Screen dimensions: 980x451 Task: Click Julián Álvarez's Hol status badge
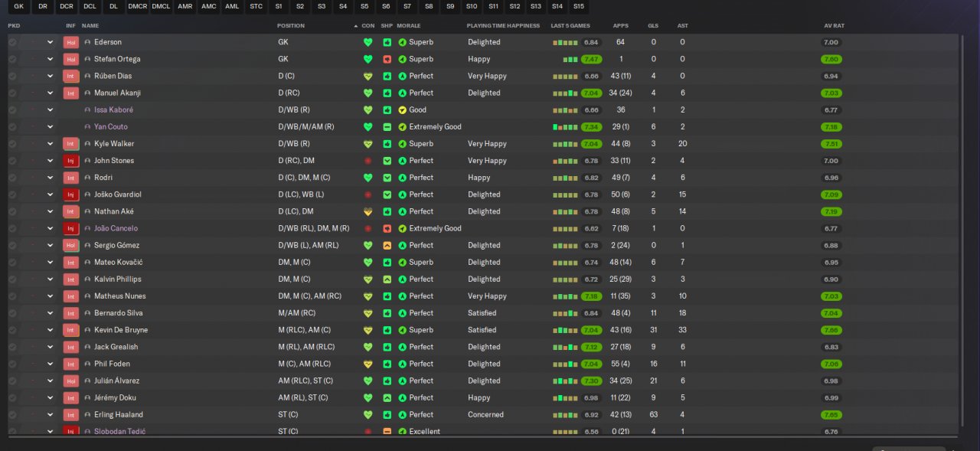(x=71, y=381)
